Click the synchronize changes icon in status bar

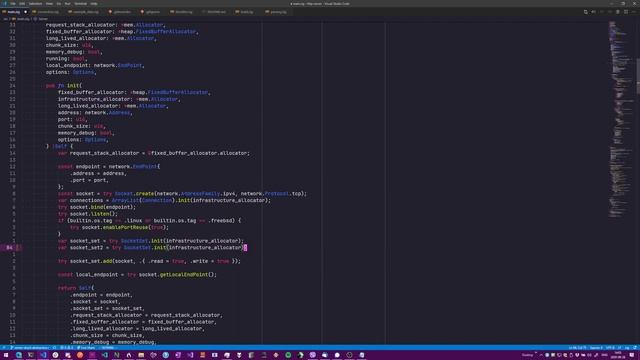pos(54,348)
